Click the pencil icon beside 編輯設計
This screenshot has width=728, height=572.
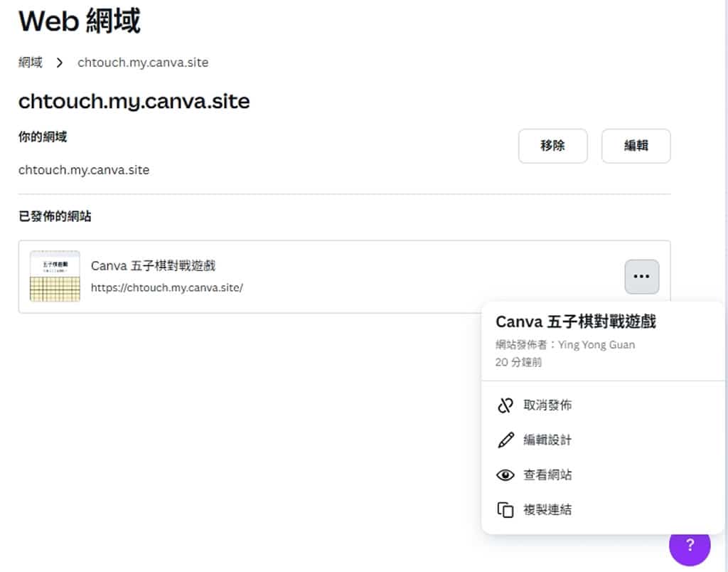[x=505, y=440]
